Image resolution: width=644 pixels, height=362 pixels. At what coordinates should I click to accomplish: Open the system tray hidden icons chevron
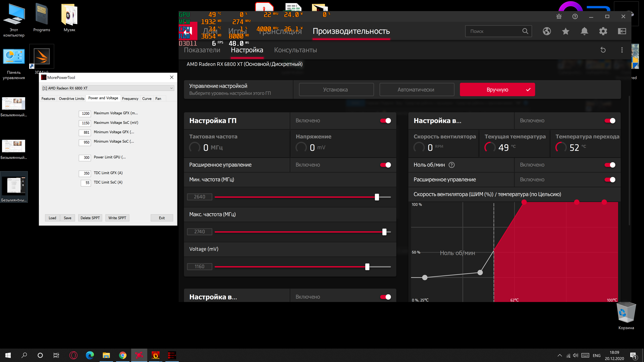pos(560,355)
